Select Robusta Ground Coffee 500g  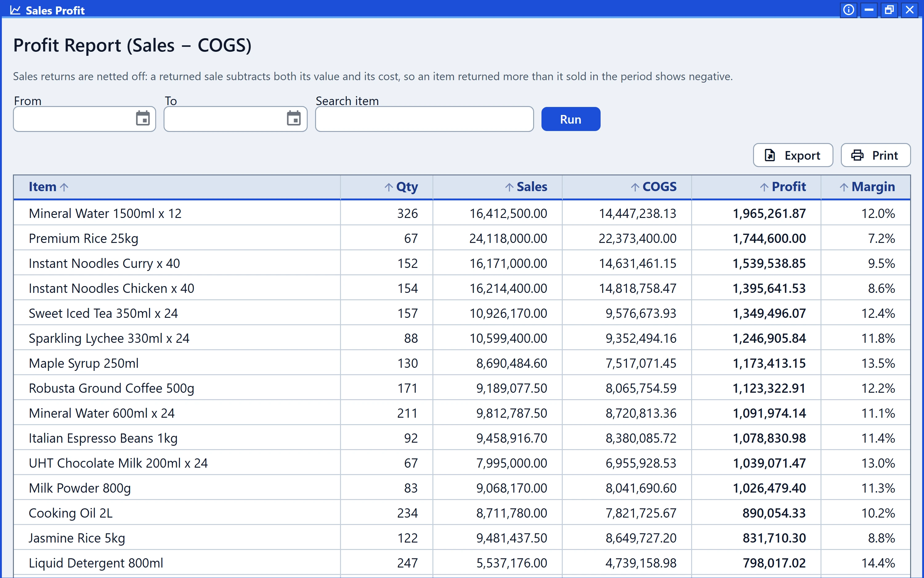point(111,388)
